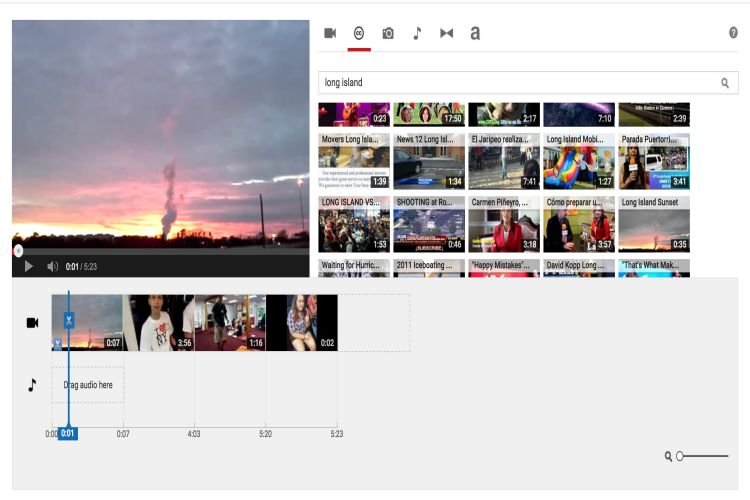Mute the preview volume speaker
The width and height of the screenshot is (750, 500).
click(x=52, y=266)
